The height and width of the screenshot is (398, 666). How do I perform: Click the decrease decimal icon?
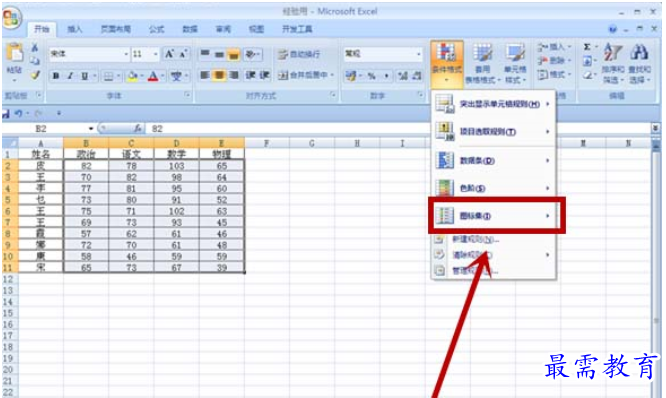pos(417,76)
